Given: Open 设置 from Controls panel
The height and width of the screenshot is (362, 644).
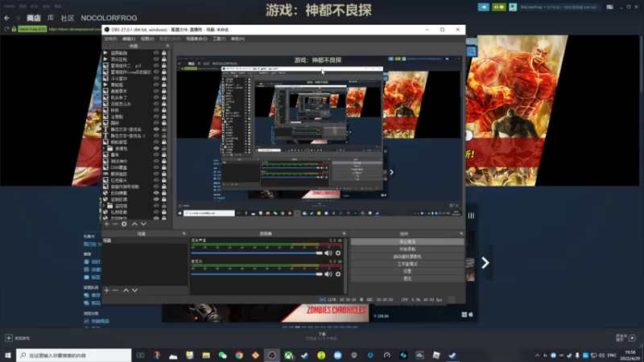Looking at the screenshot, I should (407, 271).
